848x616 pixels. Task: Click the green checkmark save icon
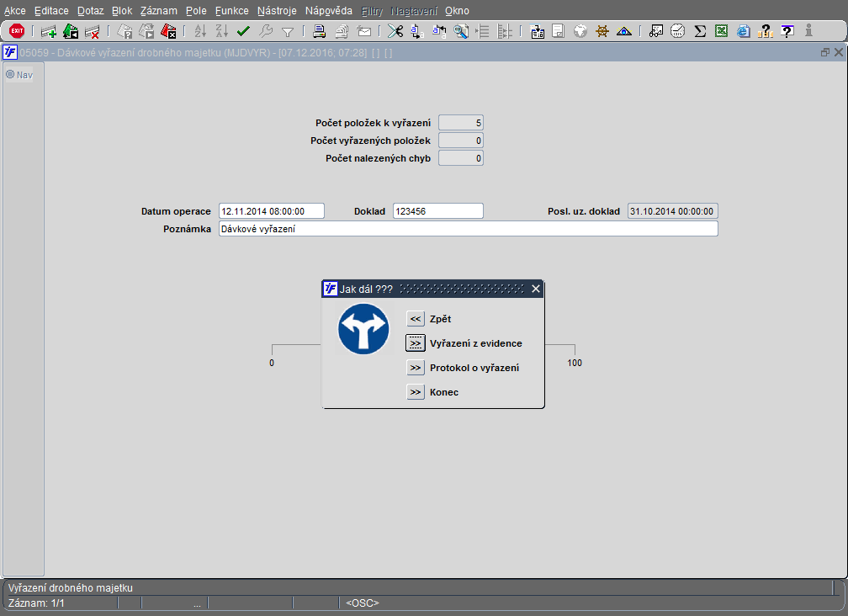pyautogui.click(x=243, y=31)
